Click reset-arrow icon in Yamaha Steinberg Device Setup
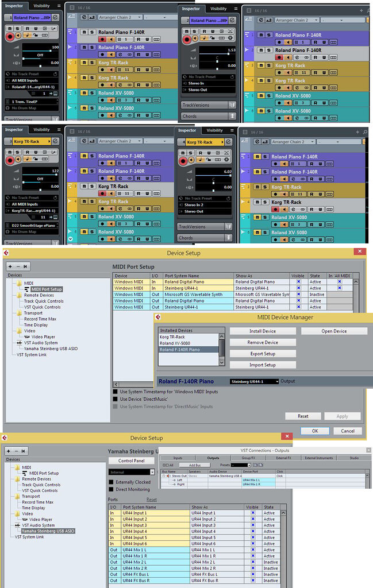Viewport: 373px width, 588px height. point(23,451)
